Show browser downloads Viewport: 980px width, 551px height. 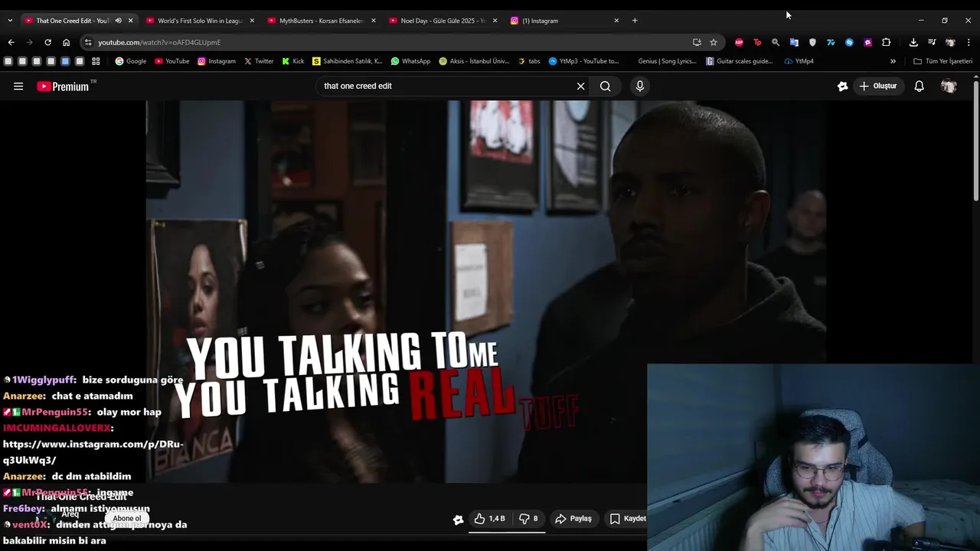click(913, 42)
